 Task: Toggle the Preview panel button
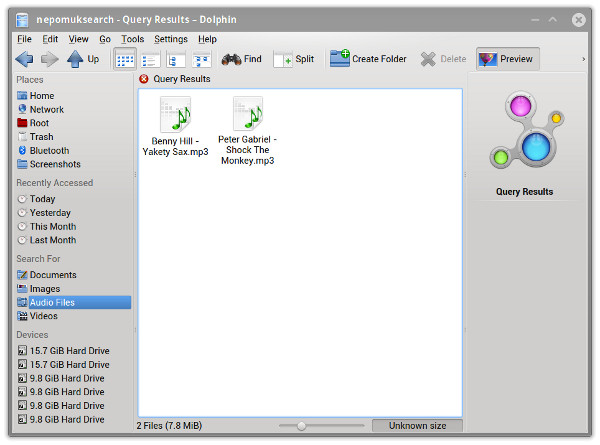click(506, 59)
